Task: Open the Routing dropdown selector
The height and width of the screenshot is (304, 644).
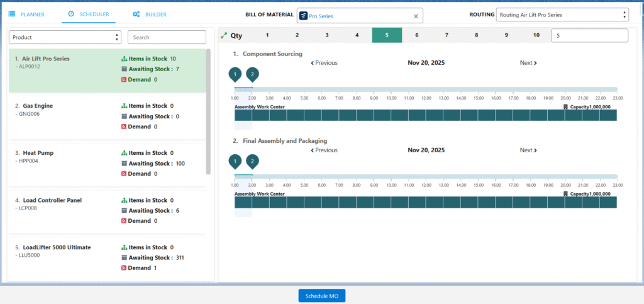Action: pos(562,14)
